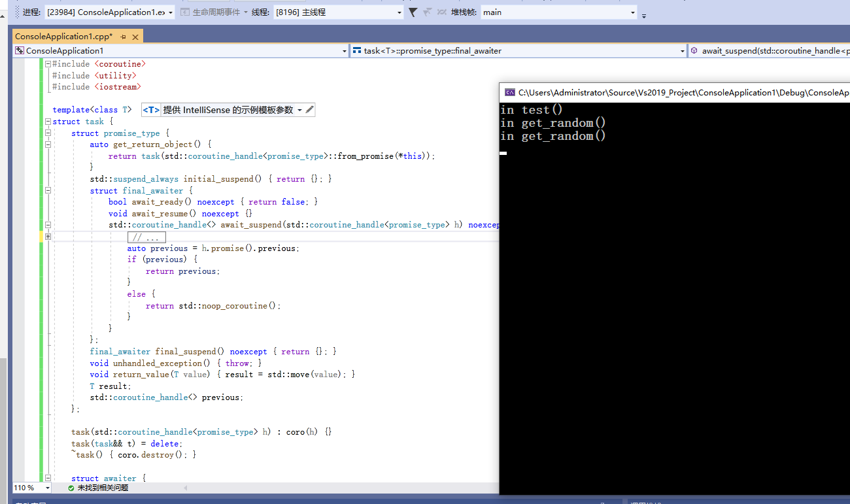Open the main stack frame dropdown
This screenshot has width=850, height=504.
point(632,12)
